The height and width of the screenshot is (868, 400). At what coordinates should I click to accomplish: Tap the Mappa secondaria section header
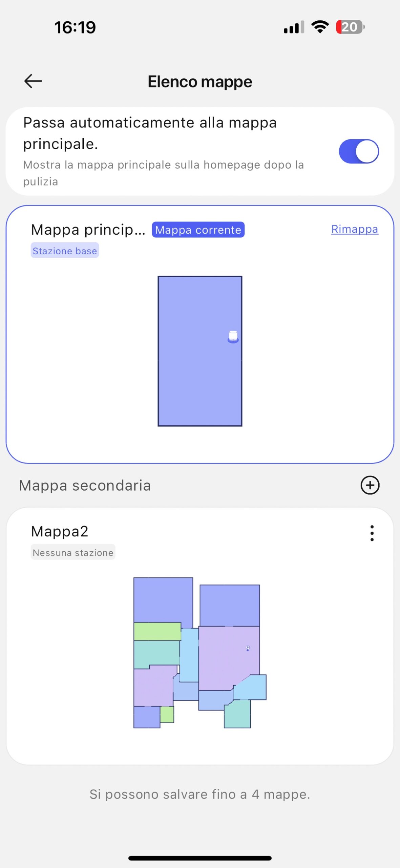tap(85, 485)
